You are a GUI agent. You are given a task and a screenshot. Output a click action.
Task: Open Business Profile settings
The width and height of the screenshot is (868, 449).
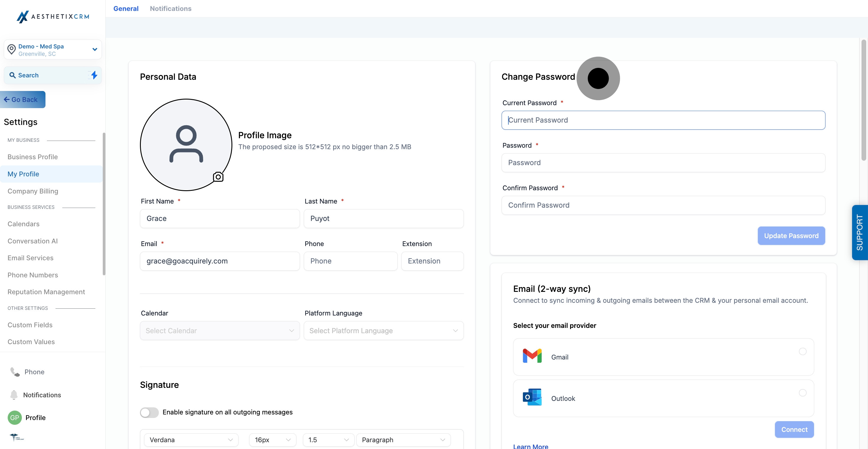pyautogui.click(x=33, y=157)
